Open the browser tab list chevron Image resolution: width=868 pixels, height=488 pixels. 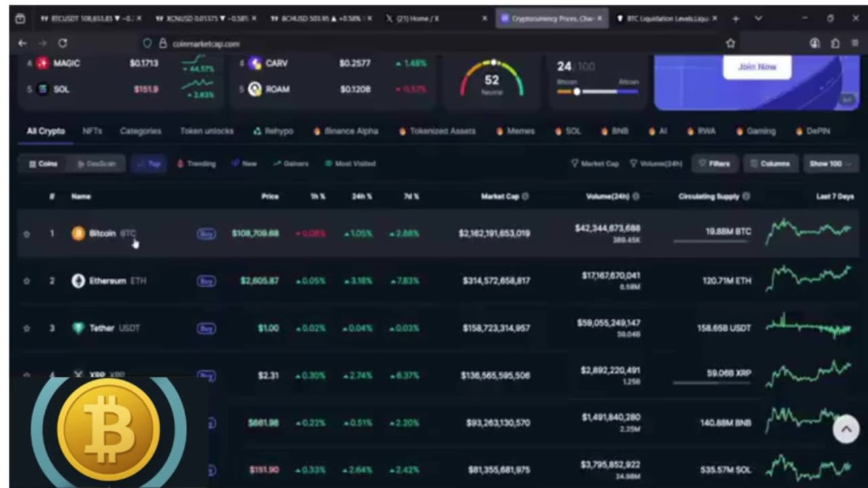tap(758, 19)
